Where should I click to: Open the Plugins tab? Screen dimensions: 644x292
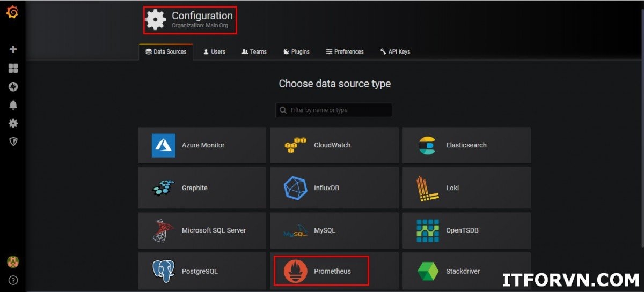click(296, 51)
